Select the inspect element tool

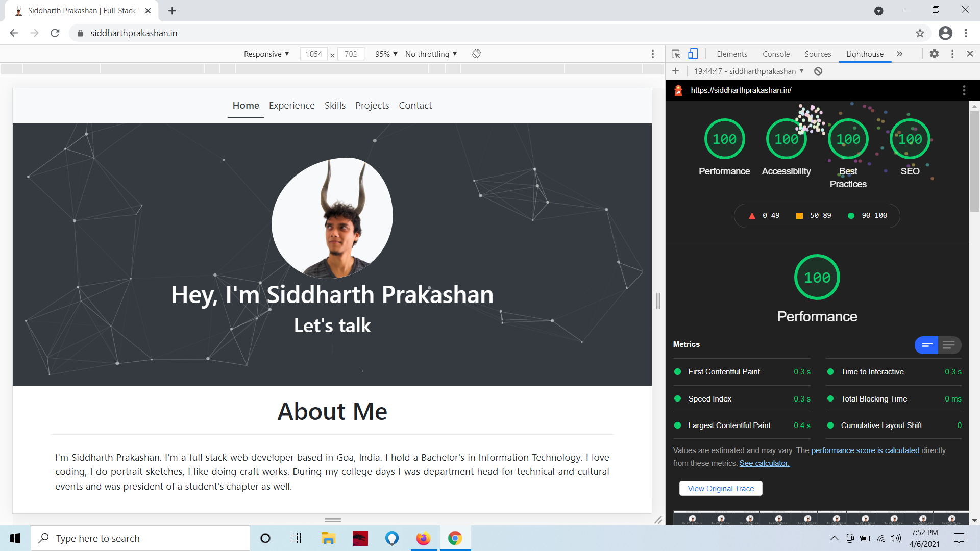[675, 54]
